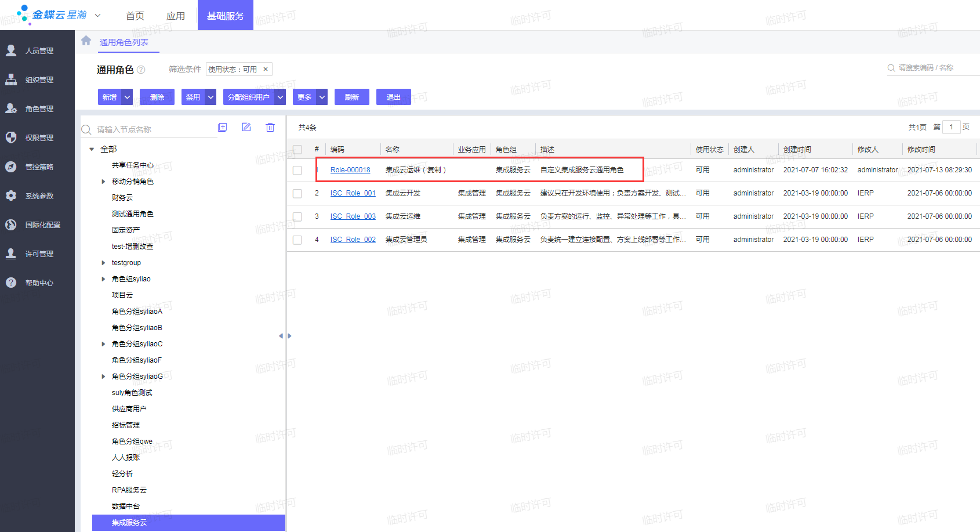Click the 管控策略 compass icon
This screenshot has width=980, height=532.
(x=11, y=167)
